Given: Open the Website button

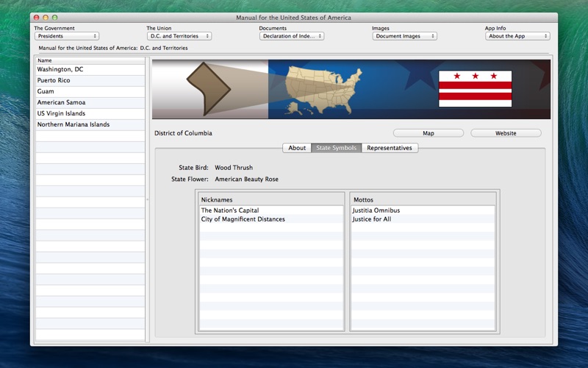Looking at the screenshot, I should pos(506,133).
